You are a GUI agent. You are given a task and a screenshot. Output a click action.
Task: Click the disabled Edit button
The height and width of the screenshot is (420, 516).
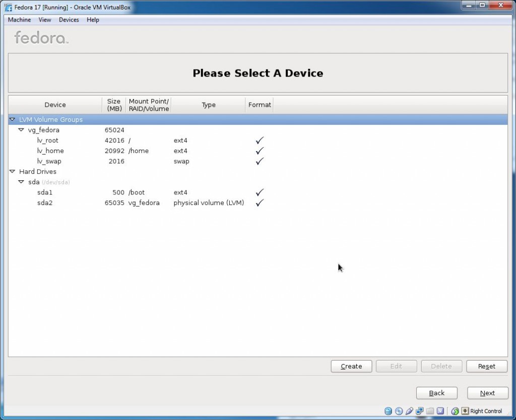tap(396, 366)
